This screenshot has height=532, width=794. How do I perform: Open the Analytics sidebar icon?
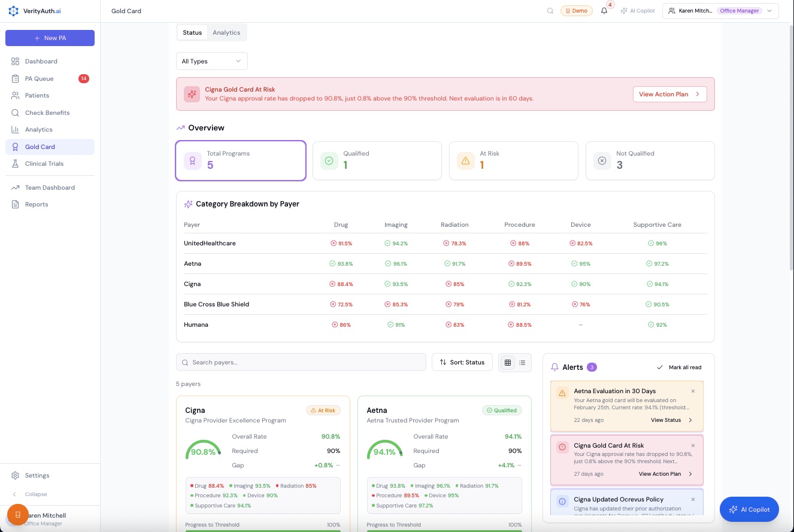tap(16, 129)
